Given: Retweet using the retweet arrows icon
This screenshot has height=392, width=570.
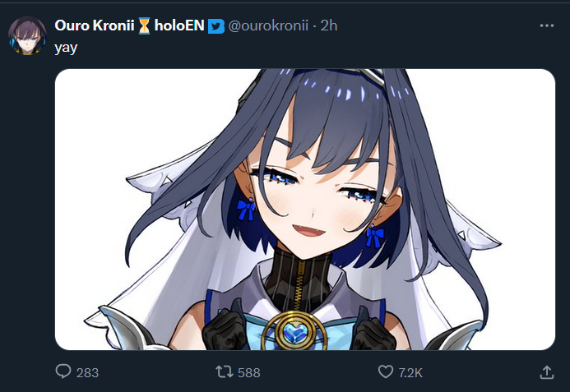Looking at the screenshot, I should (x=225, y=371).
